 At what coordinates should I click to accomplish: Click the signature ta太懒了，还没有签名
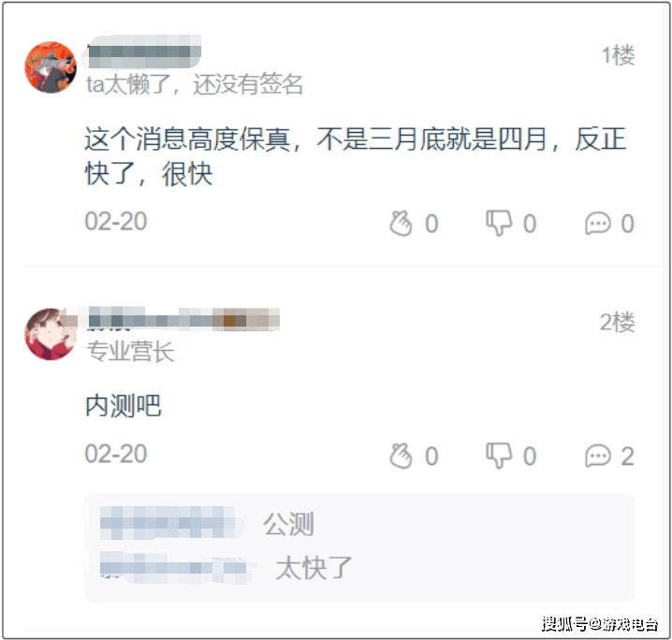tap(195, 83)
